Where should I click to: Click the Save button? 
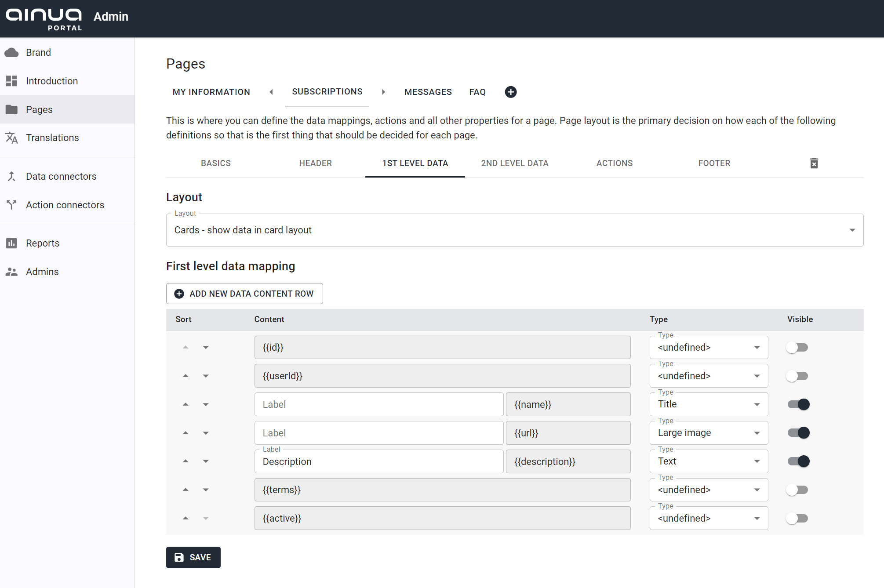click(x=193, y=557)
